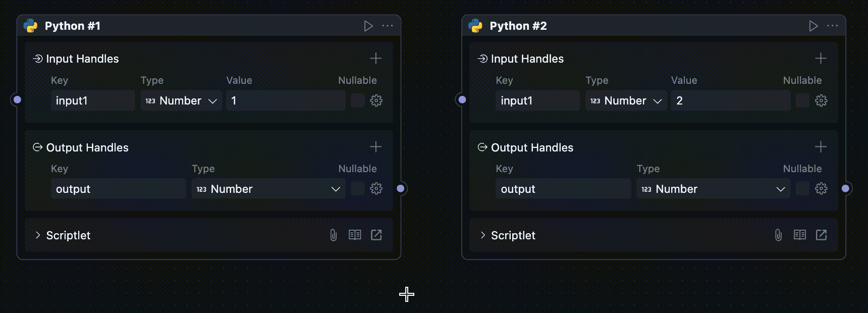Open settings gear for Python #1 input1
Image resolution: width=868 pixels, height=313 pixels.
point(376,100)
